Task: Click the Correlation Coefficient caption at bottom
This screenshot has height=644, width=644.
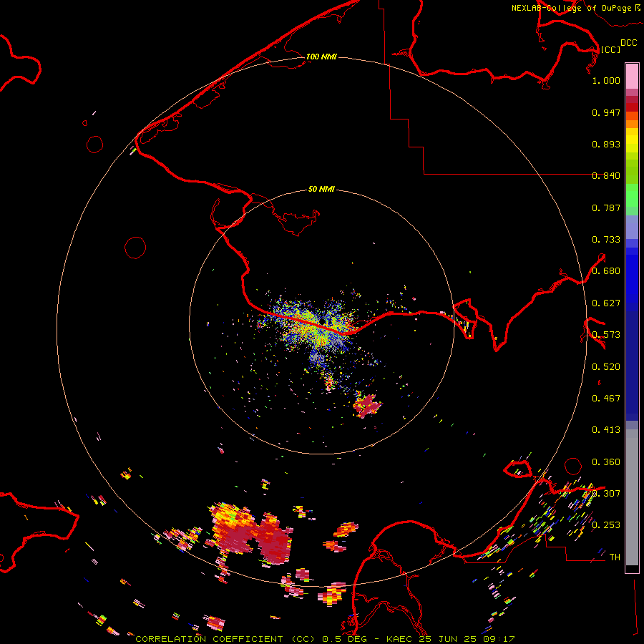Action: [x=325, y=639]
